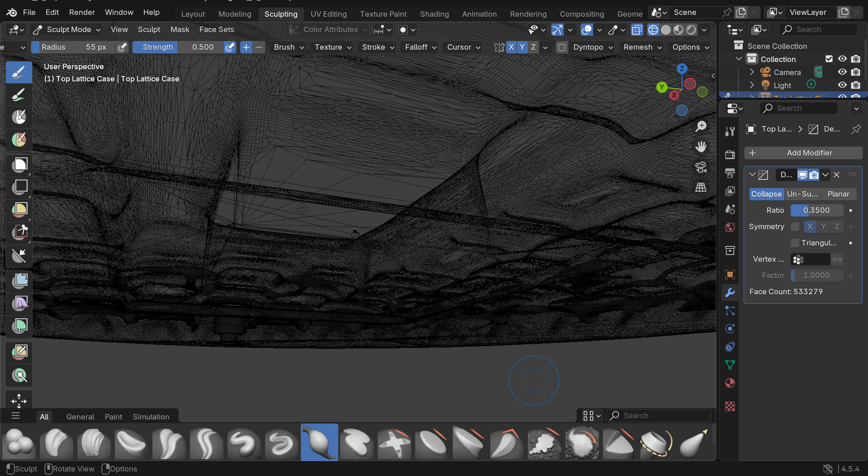Viewport: 868px width, 476px height.
Task: Open the Render menu
Action: point(82,12)
